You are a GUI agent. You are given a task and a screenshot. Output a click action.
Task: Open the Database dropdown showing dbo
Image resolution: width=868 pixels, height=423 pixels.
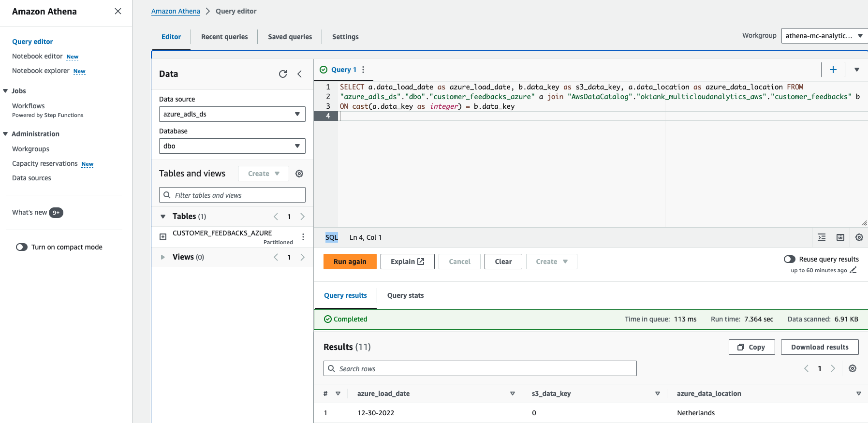click(x=232, y=146)
